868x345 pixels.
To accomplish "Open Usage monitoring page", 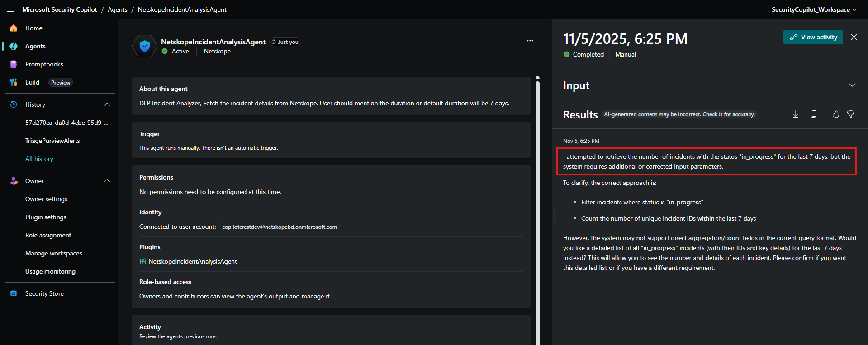I will pos(50,271).
